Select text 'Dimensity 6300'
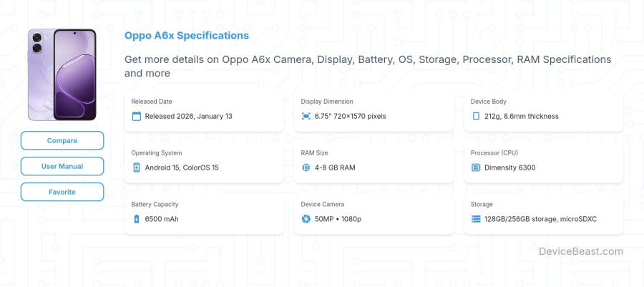The width and height of the screenshot is (644, 287). [x=509, y=167]
